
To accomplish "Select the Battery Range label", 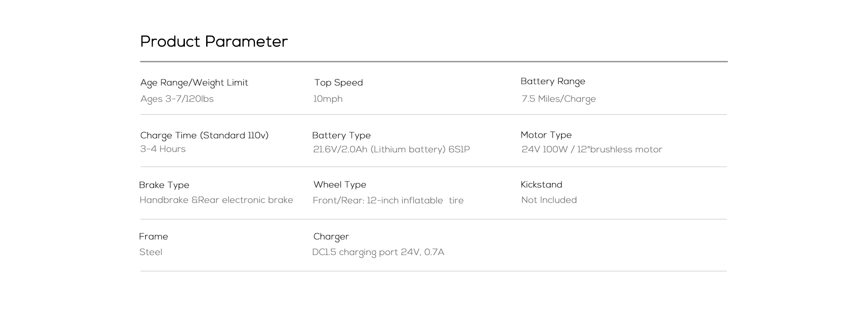I will point(553,82).
